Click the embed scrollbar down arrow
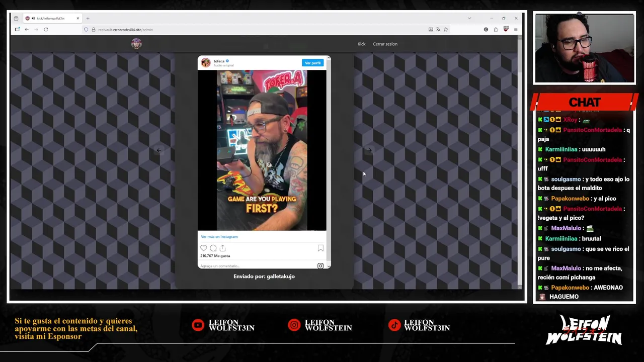This screenshot has height=362, width=644. 329,266
